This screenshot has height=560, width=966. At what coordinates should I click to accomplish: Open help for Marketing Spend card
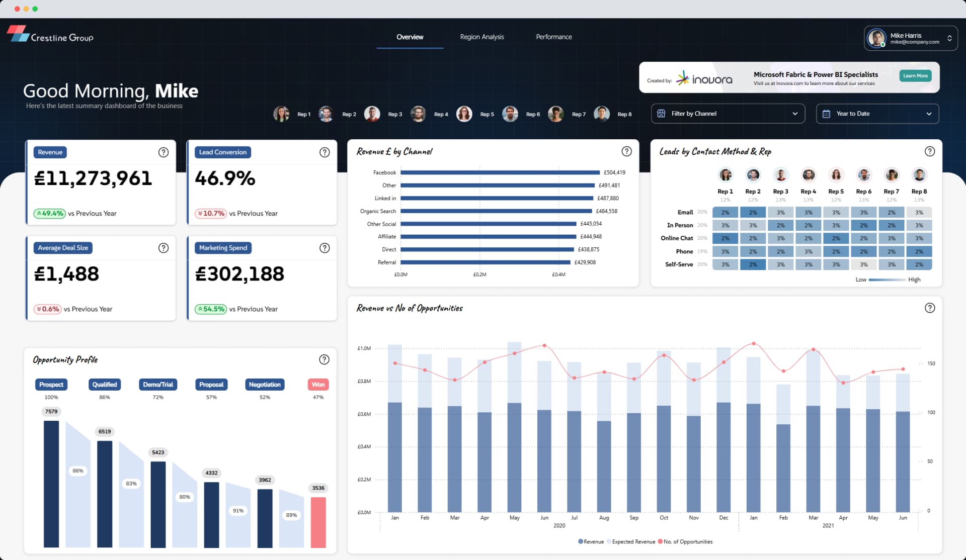[325, 248]
